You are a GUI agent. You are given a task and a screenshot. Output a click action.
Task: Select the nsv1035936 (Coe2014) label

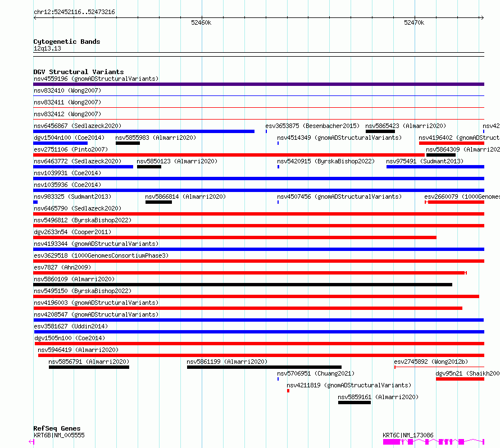click(x=67, y=185)
